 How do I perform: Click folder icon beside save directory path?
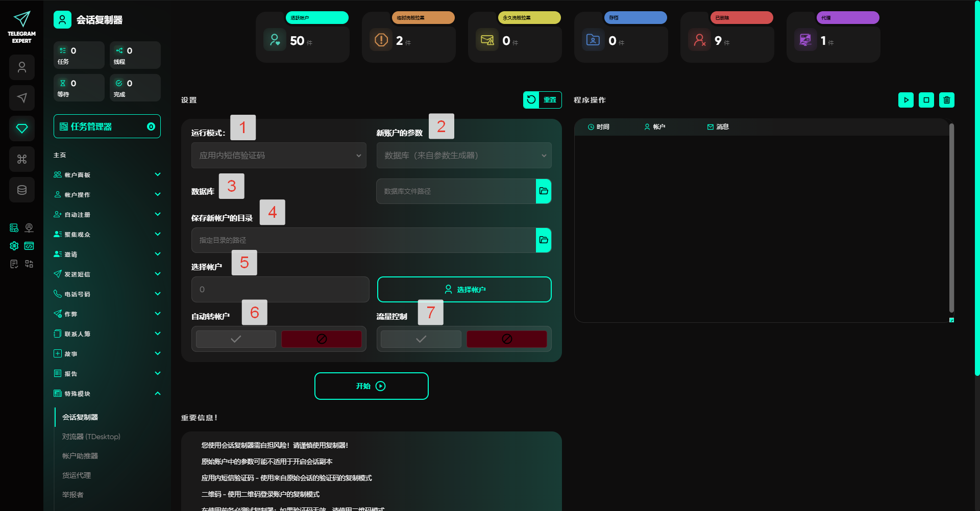[x=544, y=240]
